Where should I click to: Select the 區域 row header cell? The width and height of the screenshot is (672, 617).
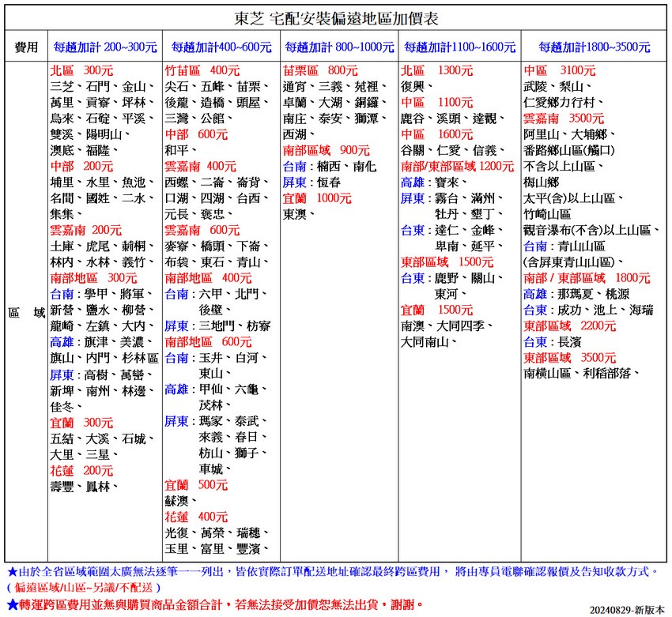click(x=26, y=312)
